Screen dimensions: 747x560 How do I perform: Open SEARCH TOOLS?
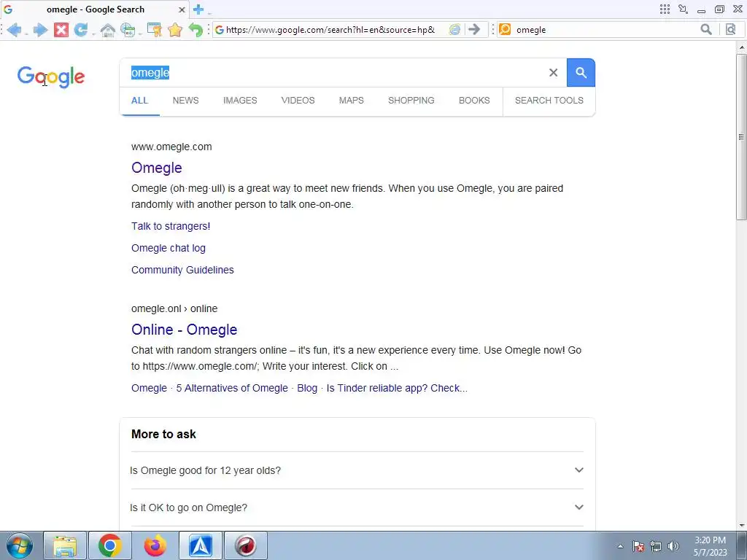pos(549,101)
